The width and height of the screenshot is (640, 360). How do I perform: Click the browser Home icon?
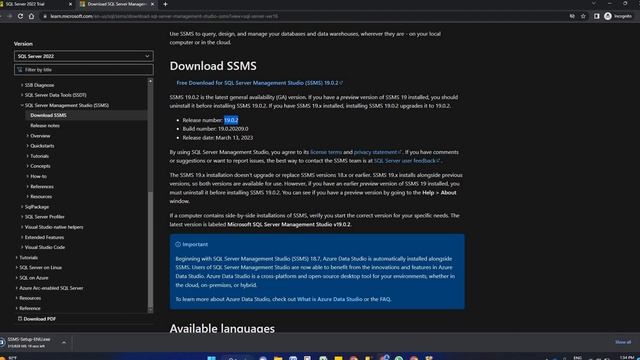[x=31, y=16]
